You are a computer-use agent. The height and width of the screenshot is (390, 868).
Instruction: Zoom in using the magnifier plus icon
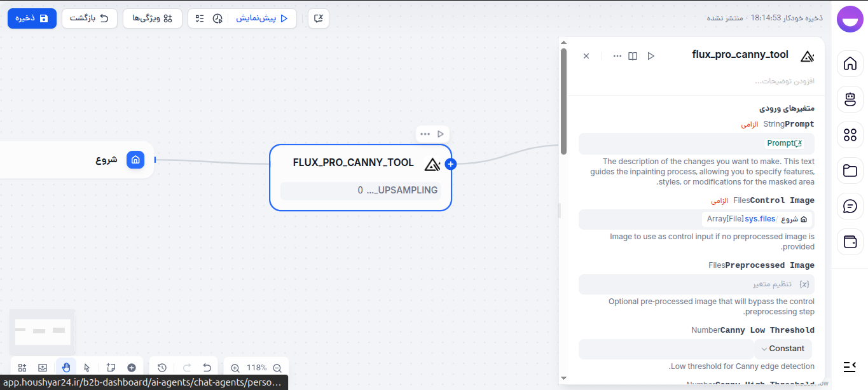[x=235, y=368]
